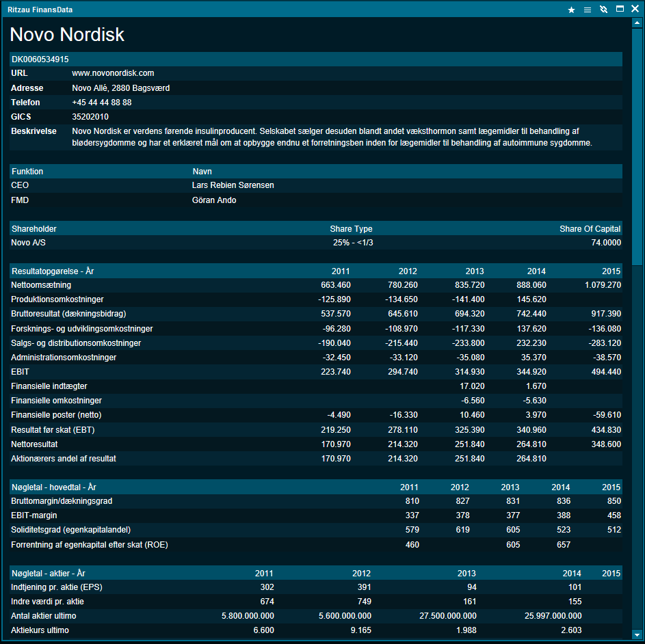Click Aktiekurs ultimo 2012 value 9.165
Screen dimensions: 645x644
[x=360, y=630]
